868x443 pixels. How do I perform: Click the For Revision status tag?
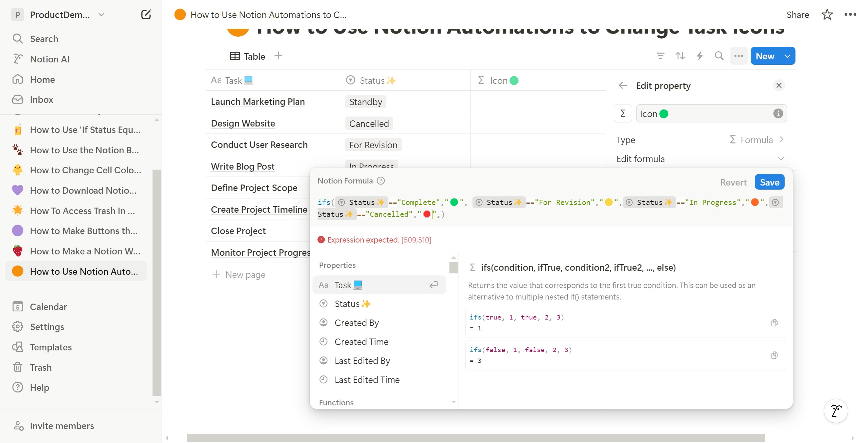point(373,145)
